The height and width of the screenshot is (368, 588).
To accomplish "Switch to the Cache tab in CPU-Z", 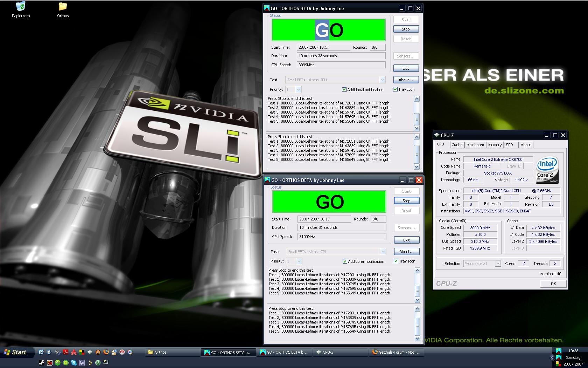I will point(457,145).
